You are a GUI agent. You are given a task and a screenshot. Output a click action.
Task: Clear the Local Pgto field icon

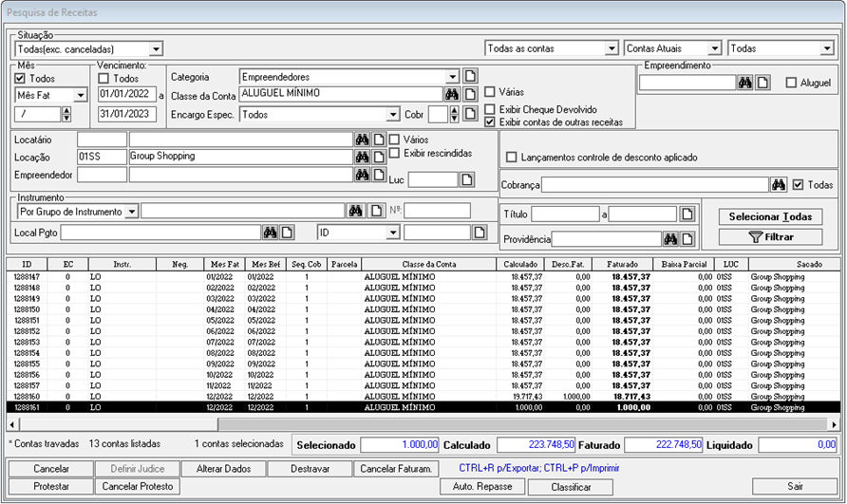pyautogui.click(x=288, y=233)
